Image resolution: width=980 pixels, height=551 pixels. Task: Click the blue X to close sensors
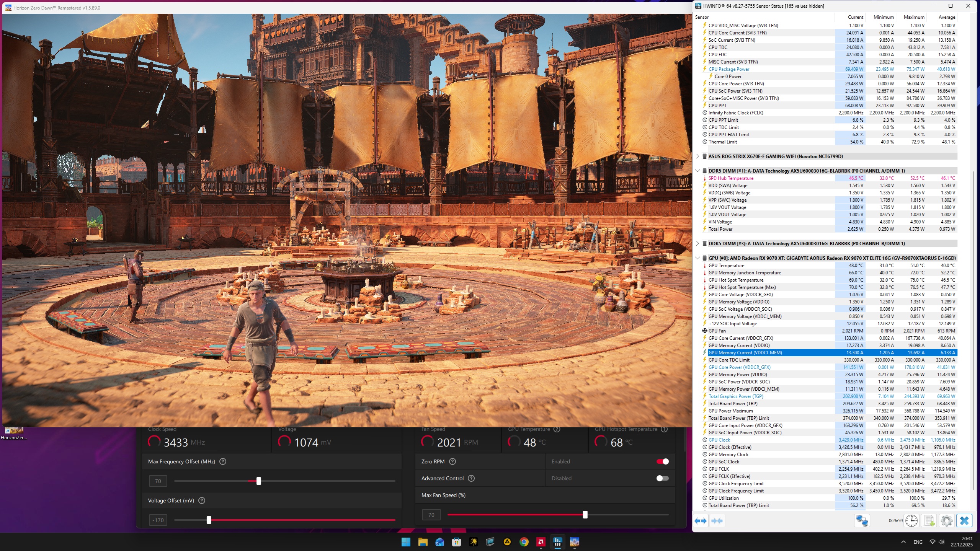tap(964, 521)
